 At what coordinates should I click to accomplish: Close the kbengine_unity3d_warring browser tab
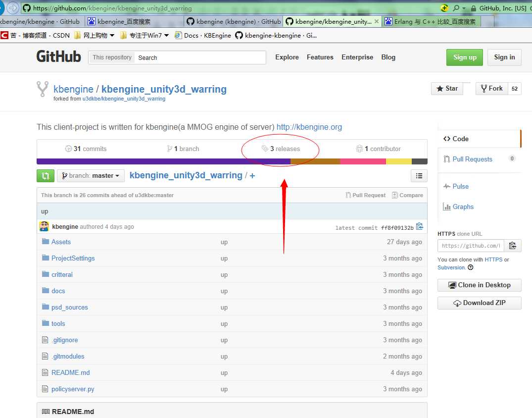click(376, 21)
